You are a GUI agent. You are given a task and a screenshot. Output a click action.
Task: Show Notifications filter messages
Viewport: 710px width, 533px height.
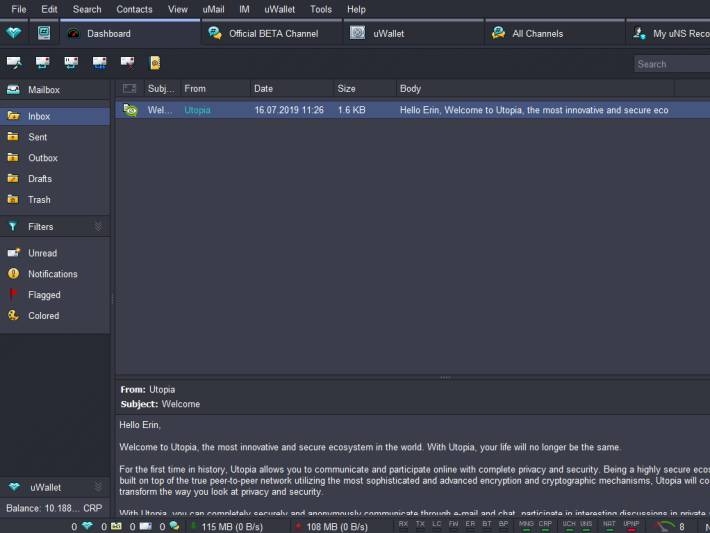pos(55,274)
